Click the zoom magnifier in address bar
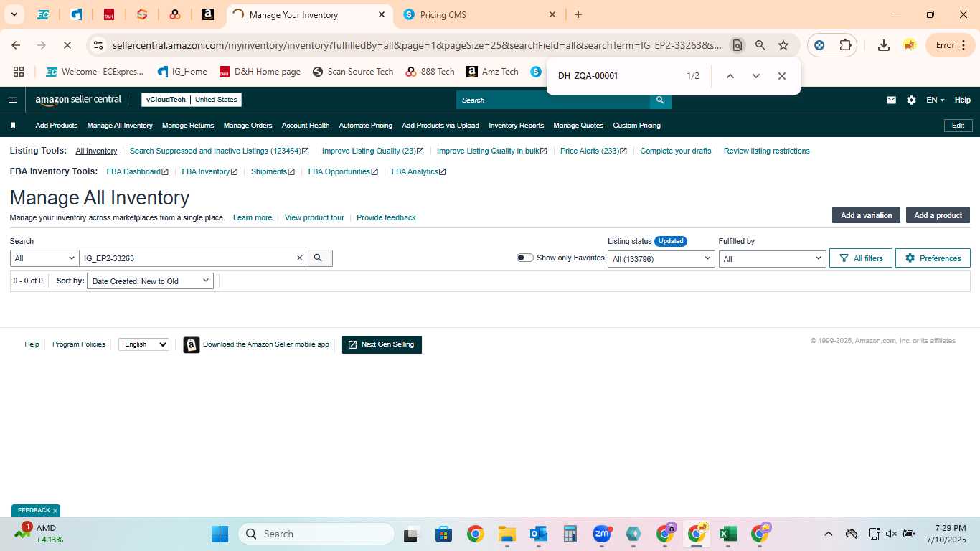Screen dimensions: 980x551 coord(760,45)
